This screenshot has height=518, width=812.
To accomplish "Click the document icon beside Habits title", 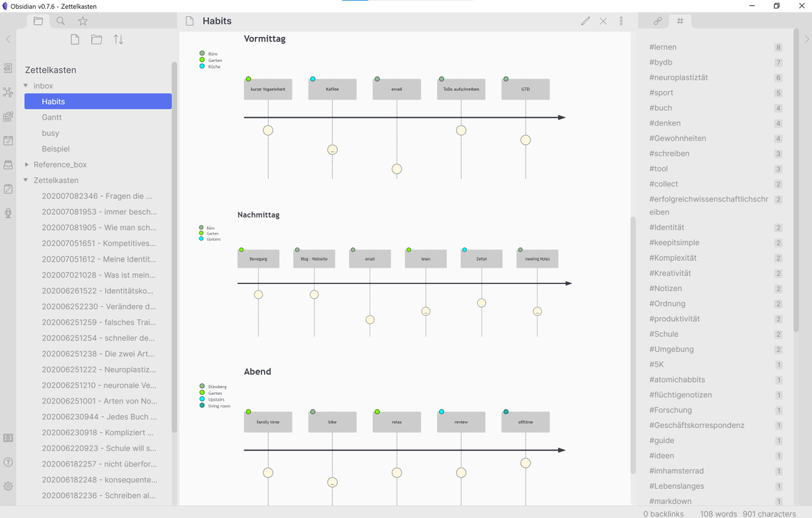I will [x=190, y=21].
